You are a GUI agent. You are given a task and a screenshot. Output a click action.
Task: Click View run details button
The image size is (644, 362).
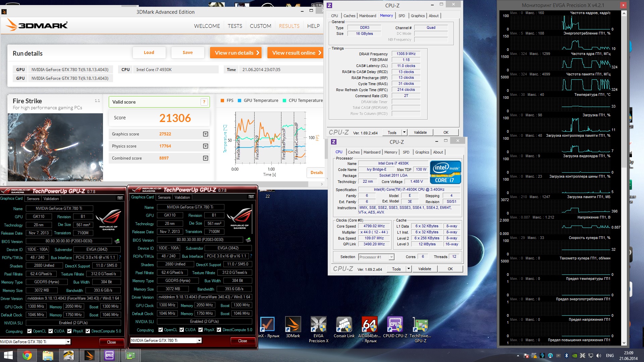236,53
